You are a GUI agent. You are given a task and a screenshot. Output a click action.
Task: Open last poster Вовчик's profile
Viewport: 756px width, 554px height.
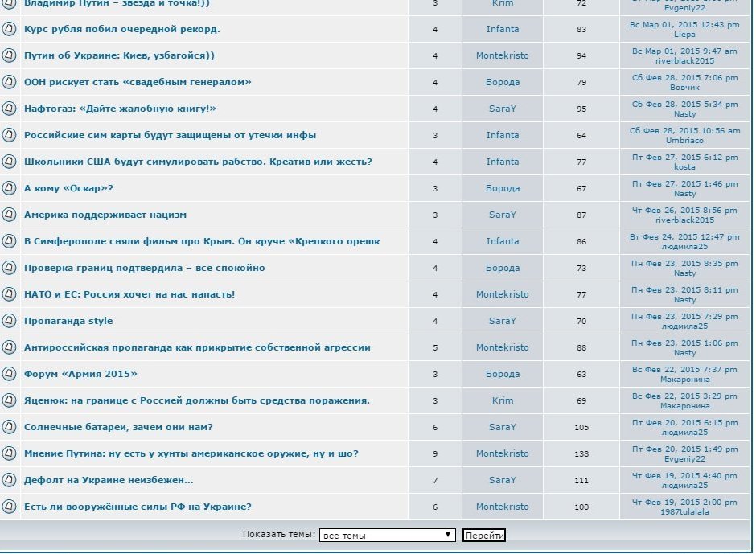pyautogui.click(x=684, y=88)
